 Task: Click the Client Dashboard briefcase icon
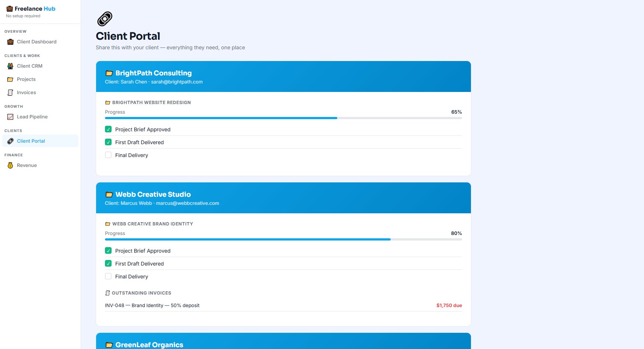(10, 42)
